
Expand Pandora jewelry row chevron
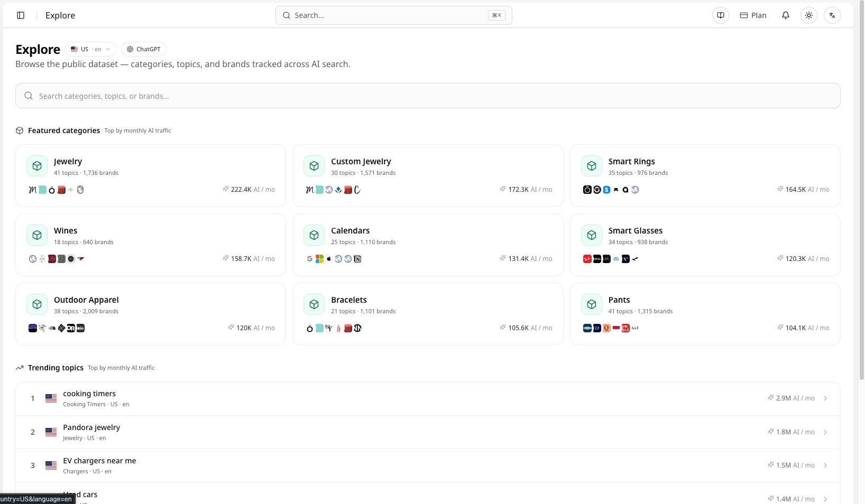coord(825,432)
